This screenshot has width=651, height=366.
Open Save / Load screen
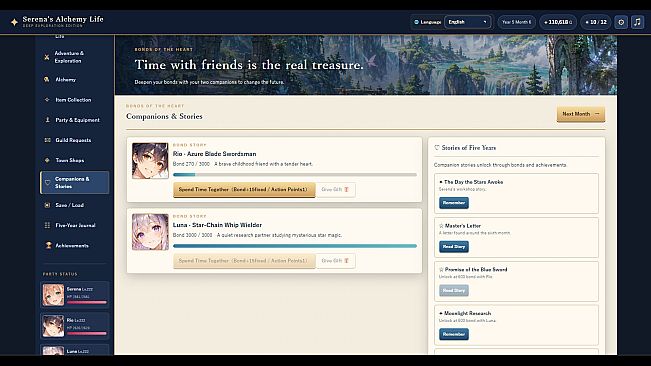(x=75, y=205)
